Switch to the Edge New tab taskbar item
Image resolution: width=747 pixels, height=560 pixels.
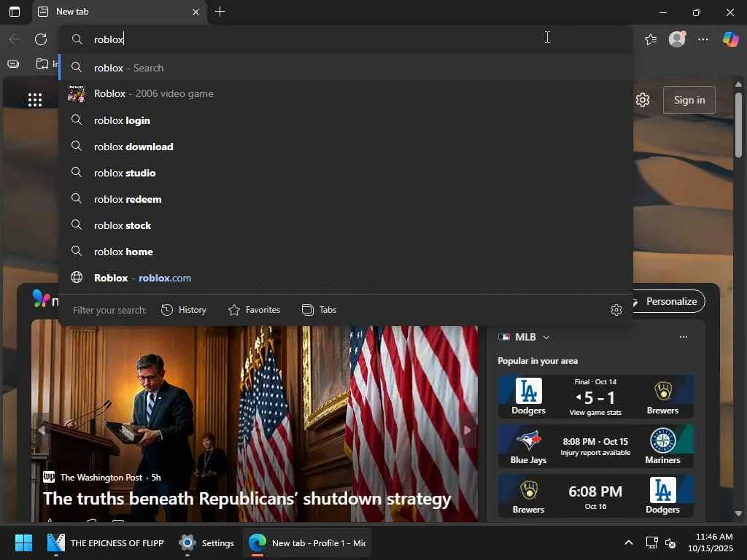click(307, 542)
